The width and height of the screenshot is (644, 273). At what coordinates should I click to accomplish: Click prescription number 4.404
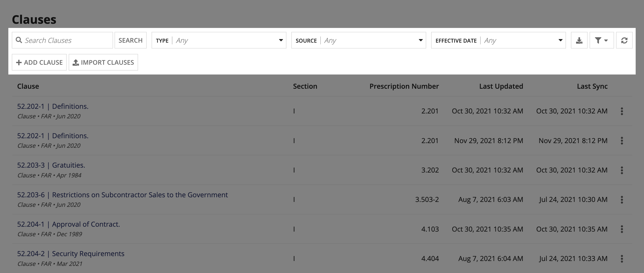click(x=430, y=258)
